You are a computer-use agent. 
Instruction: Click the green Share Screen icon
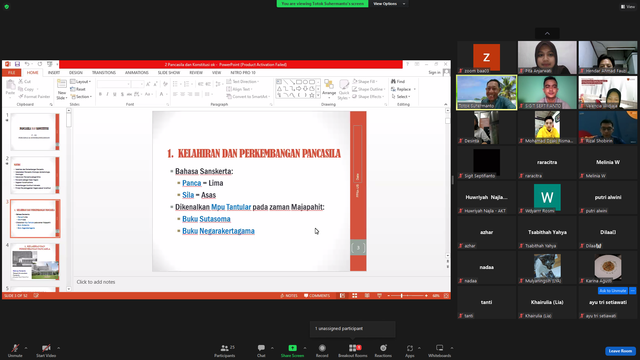coord(293,348)
